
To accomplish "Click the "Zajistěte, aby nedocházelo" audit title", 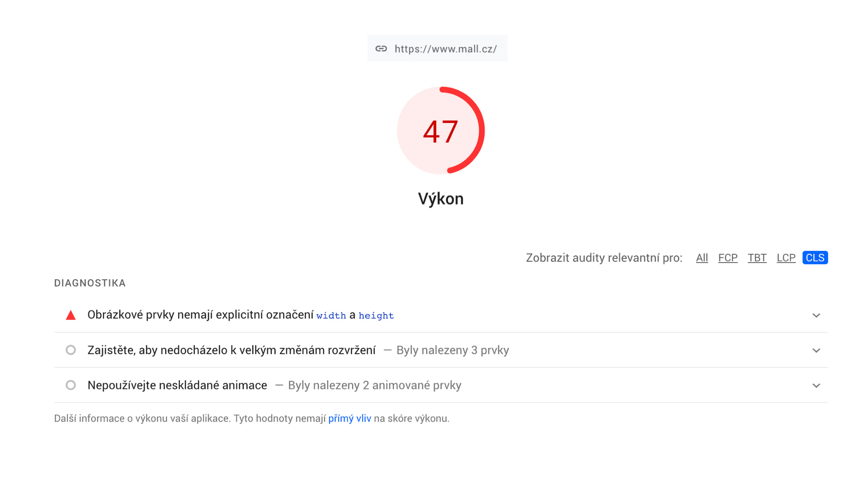I will click(231, 350).
